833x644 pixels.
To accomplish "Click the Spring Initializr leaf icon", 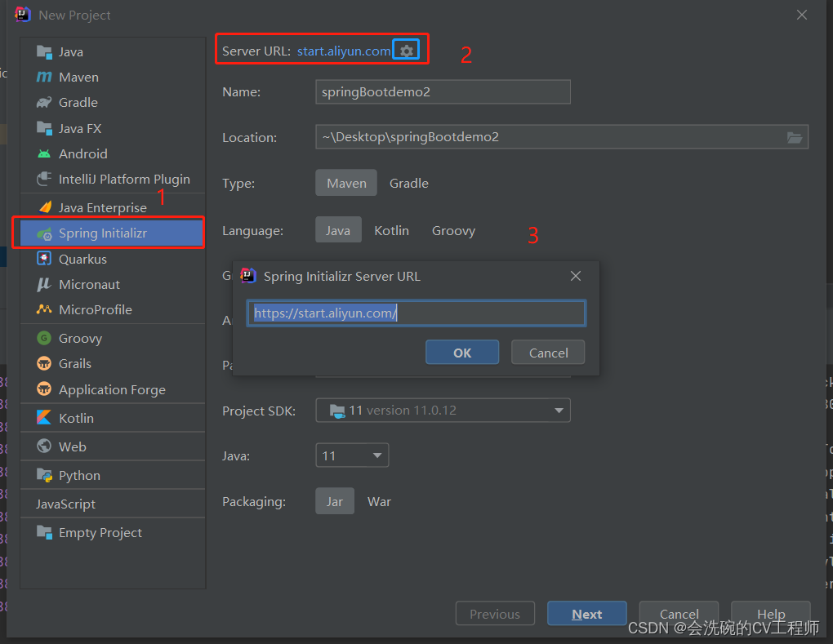I will (44, 233).
